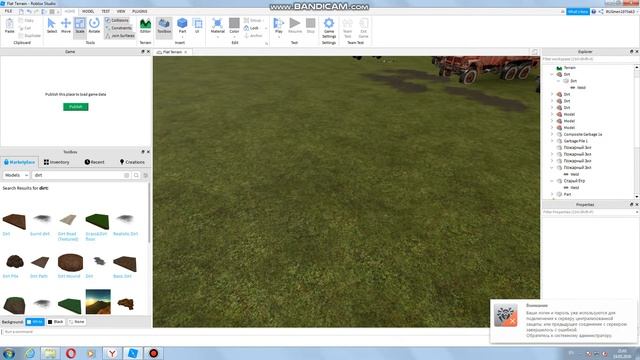Collapse the Старый item in Explorer
Viewport: 640px width, 360px height.
point(552,180)
